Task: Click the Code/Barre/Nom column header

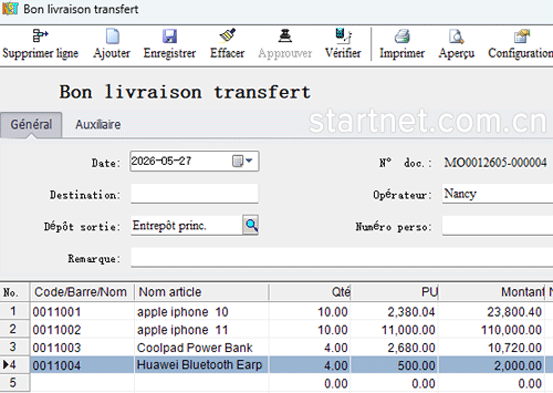Action: (82, 292)
